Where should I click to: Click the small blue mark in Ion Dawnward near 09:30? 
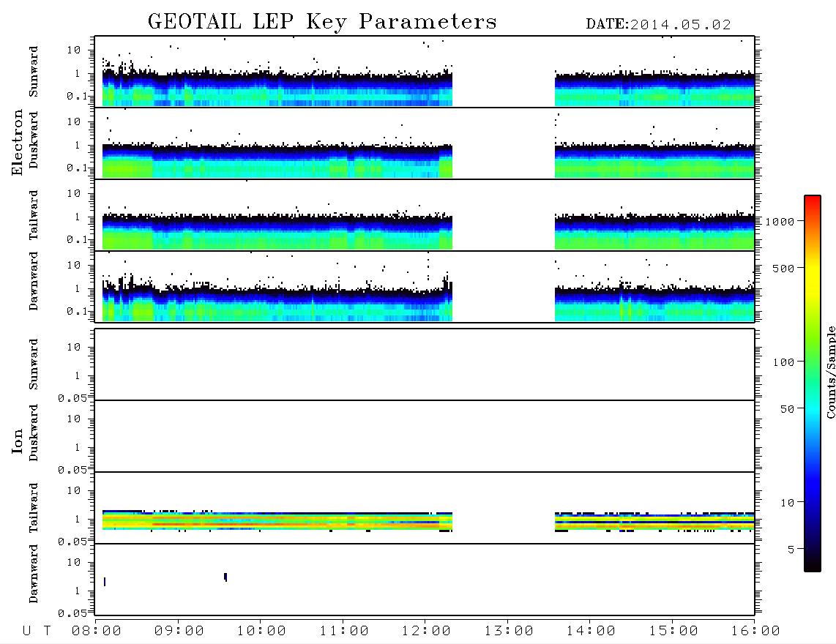(225, 577)
